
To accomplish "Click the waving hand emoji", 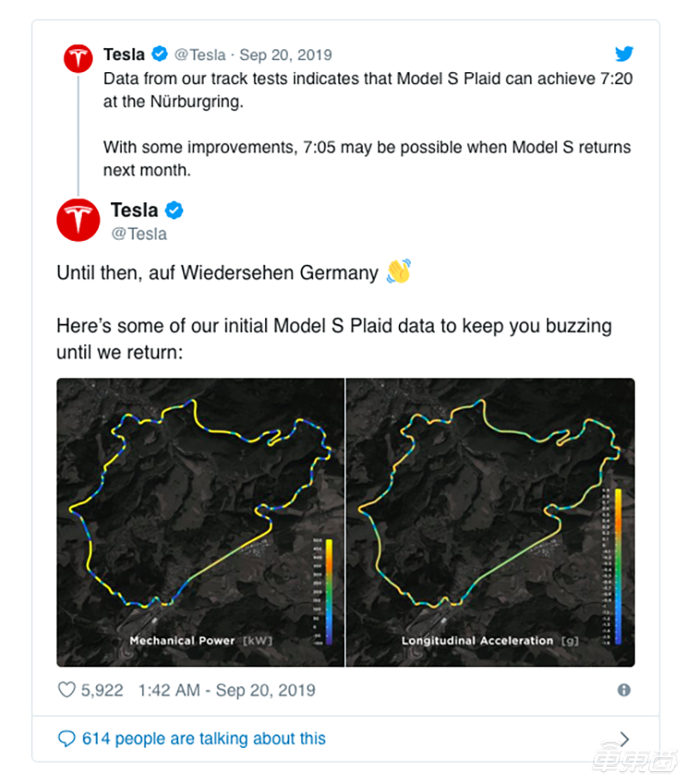I will [x=399, y=272].
